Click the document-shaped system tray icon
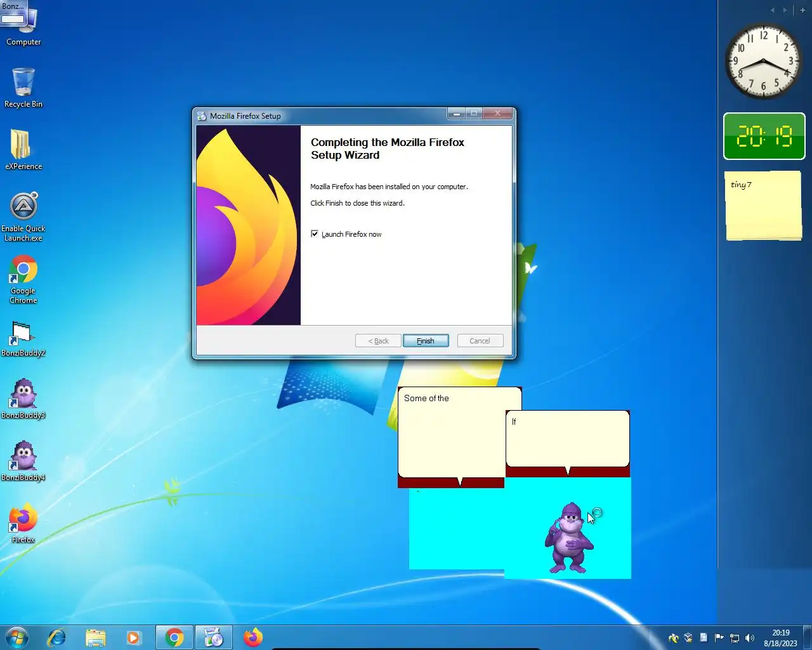Screen dimensions: 812x650 (x=704, y=638)
